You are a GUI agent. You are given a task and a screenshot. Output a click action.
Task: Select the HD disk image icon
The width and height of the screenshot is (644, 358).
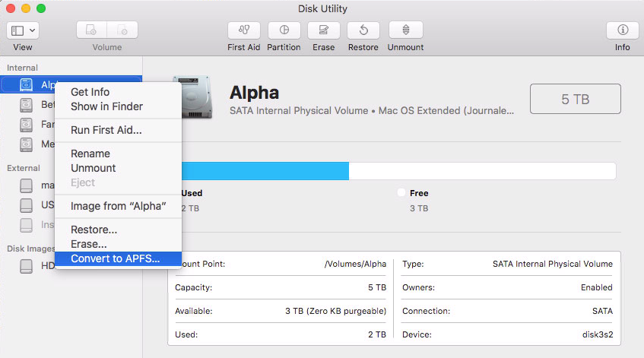point(27,266)
